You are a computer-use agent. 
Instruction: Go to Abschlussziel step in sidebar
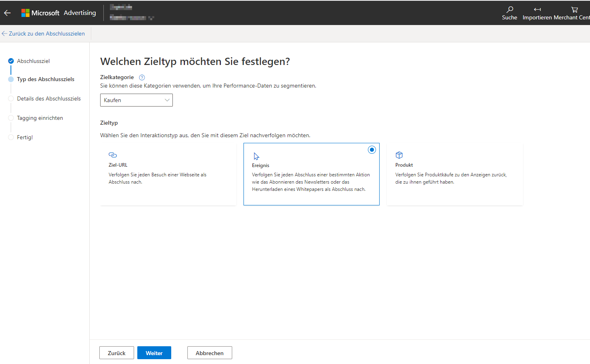(33, 61)
